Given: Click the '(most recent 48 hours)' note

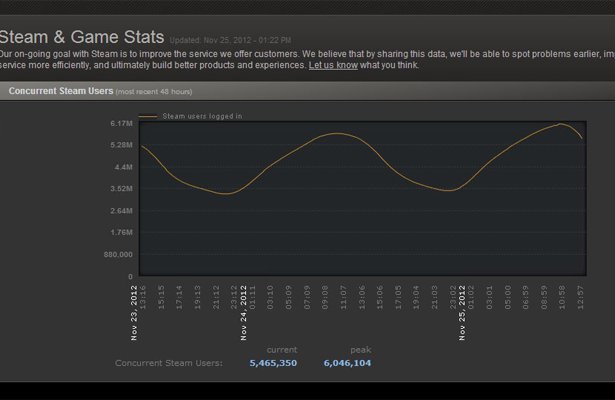Looking at the screenshot, I should point(154,92).
